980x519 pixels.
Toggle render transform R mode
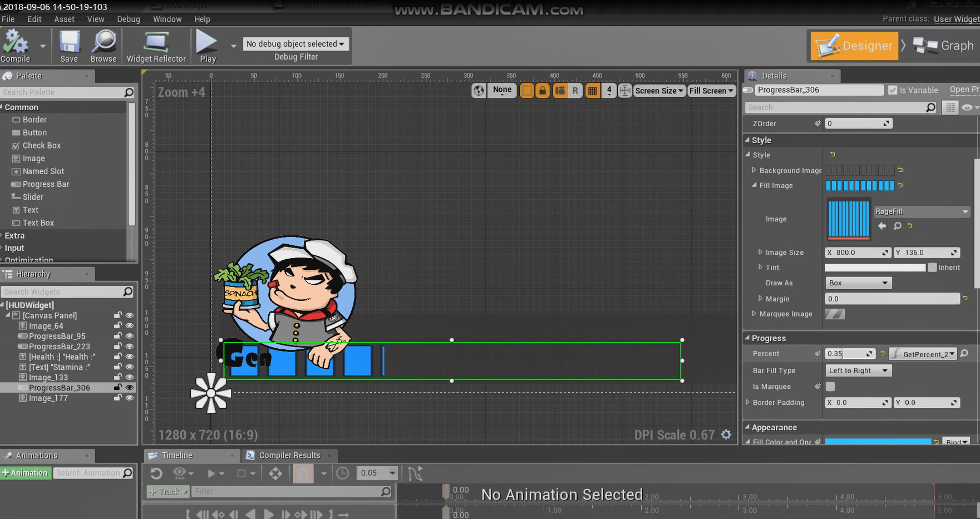pos(575,90)
